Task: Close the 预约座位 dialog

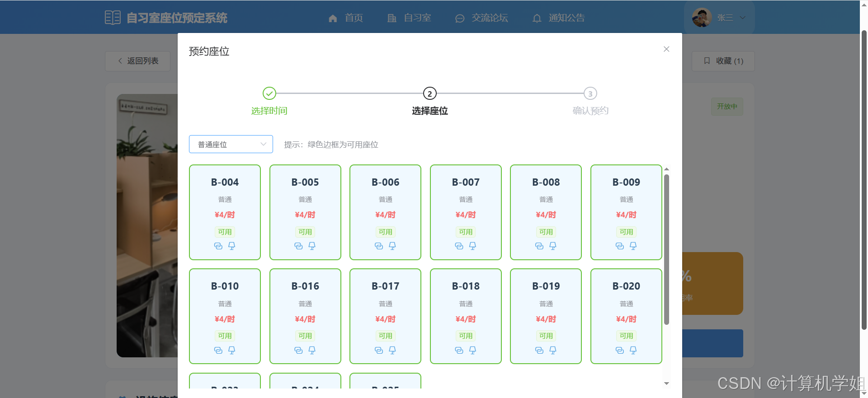Action: pos(666,49)
